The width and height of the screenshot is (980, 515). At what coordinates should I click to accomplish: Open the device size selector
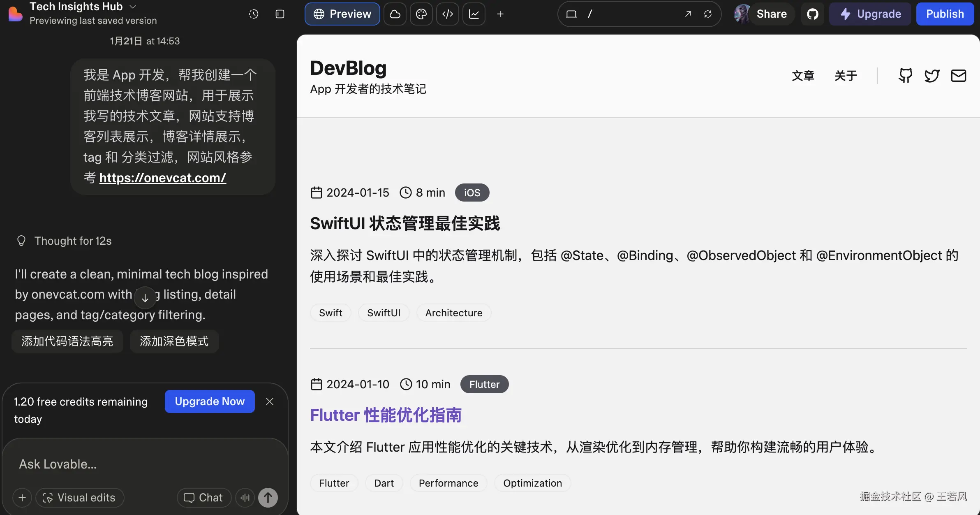click(571, 14)
